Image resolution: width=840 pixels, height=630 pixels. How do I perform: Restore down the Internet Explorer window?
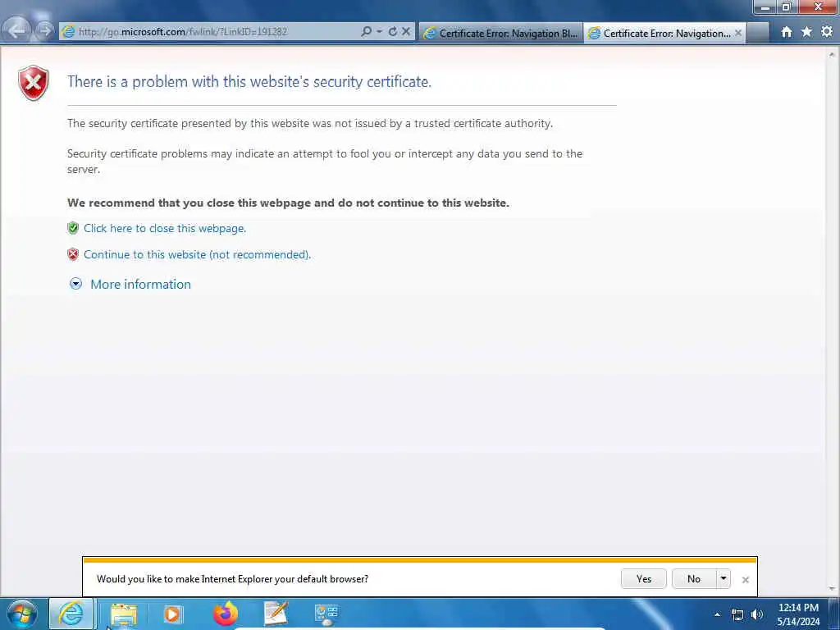click(x=787, y=7)
